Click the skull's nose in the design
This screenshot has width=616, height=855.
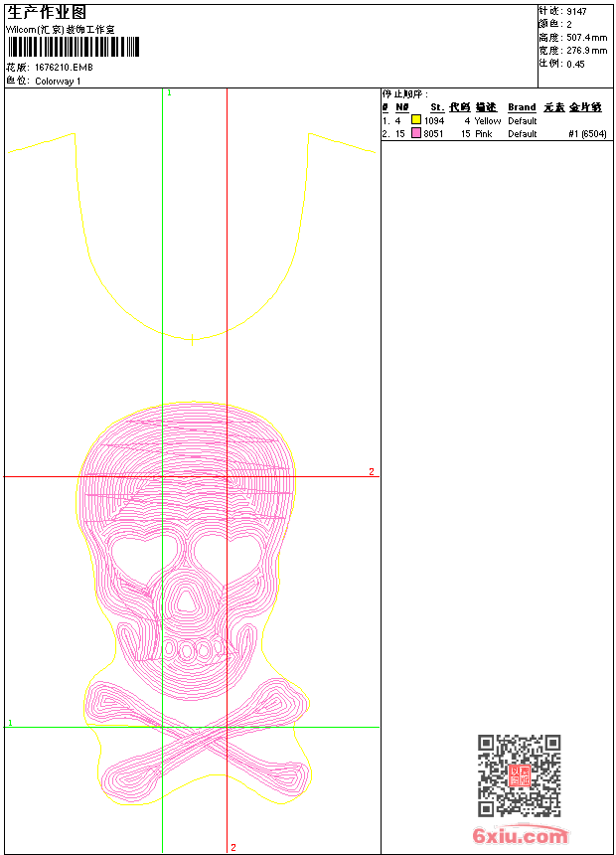[x=184, y=599]
